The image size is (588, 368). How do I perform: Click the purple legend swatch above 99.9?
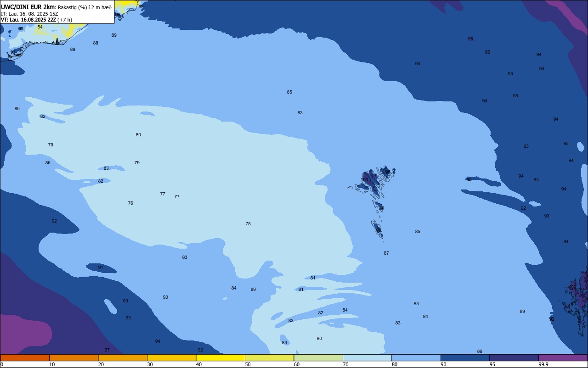pos(563,357)
